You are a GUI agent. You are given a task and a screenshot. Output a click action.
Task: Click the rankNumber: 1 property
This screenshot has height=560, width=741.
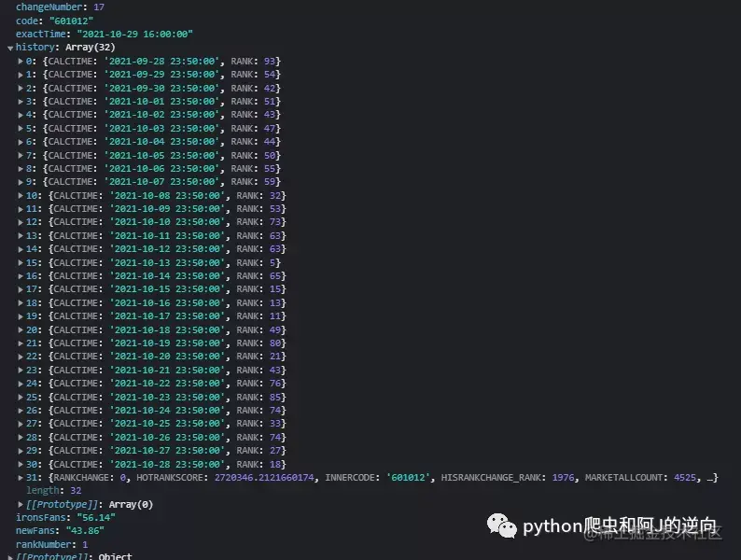(52, 544)
